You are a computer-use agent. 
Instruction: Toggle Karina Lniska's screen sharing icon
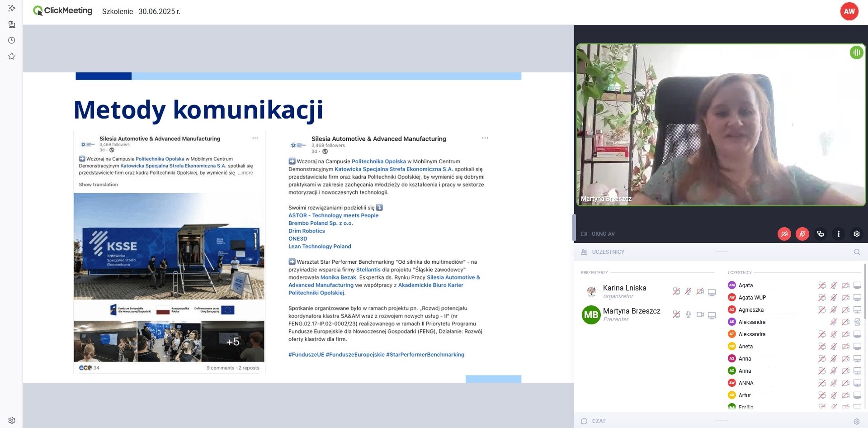676,291
